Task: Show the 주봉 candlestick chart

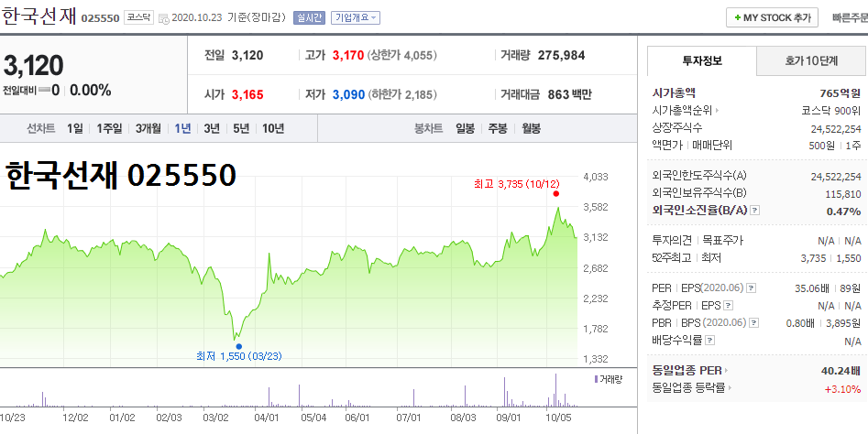Action: tap(497, 129)
